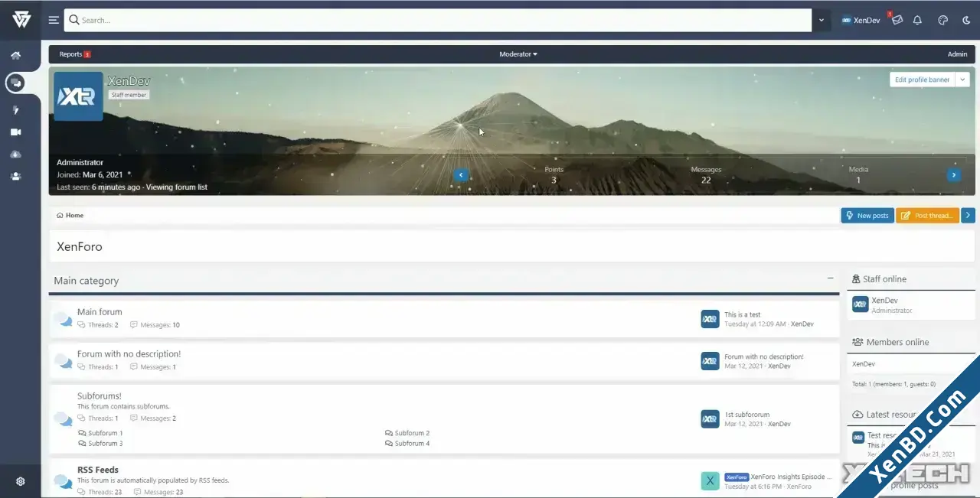Toggle dark mode with the moon icon

tap(965, 20)
